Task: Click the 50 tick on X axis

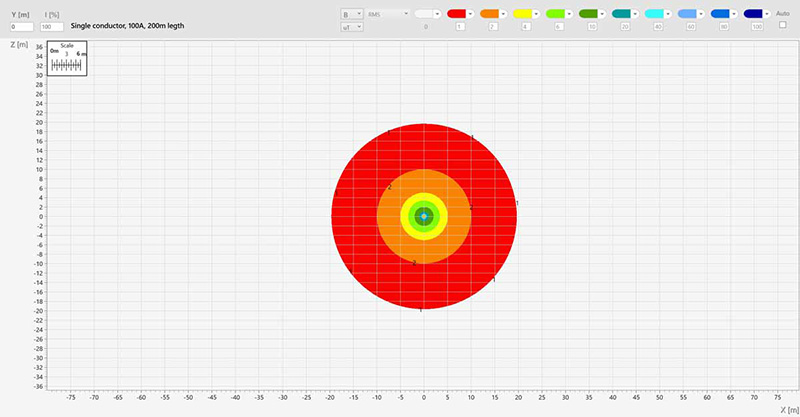Action: point(660,397)
